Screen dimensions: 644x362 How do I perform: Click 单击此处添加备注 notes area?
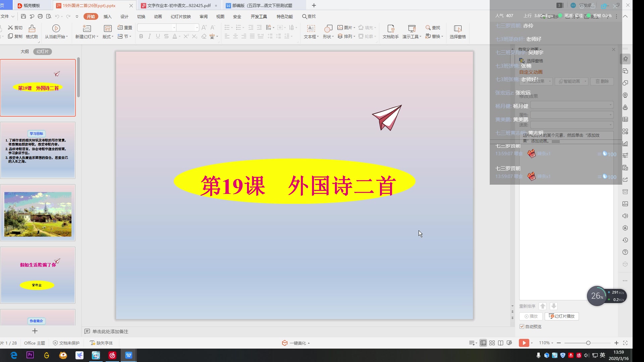click(x=110, y=331)
